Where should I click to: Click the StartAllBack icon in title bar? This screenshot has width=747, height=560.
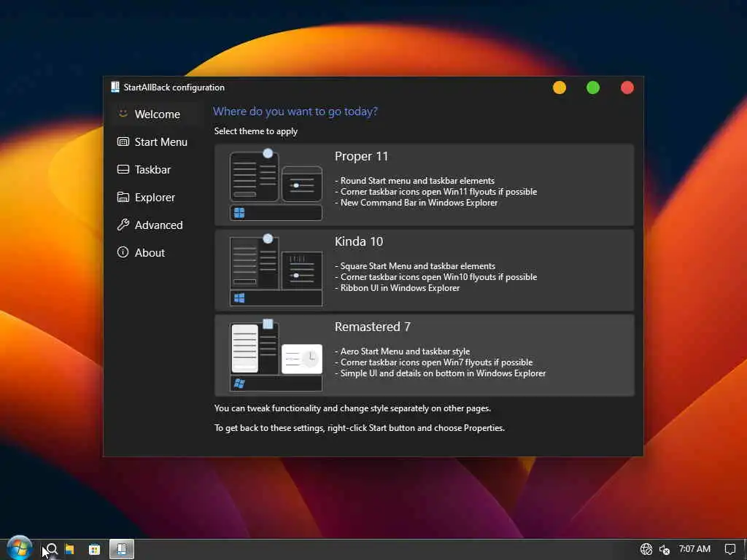tap(115, 87)
